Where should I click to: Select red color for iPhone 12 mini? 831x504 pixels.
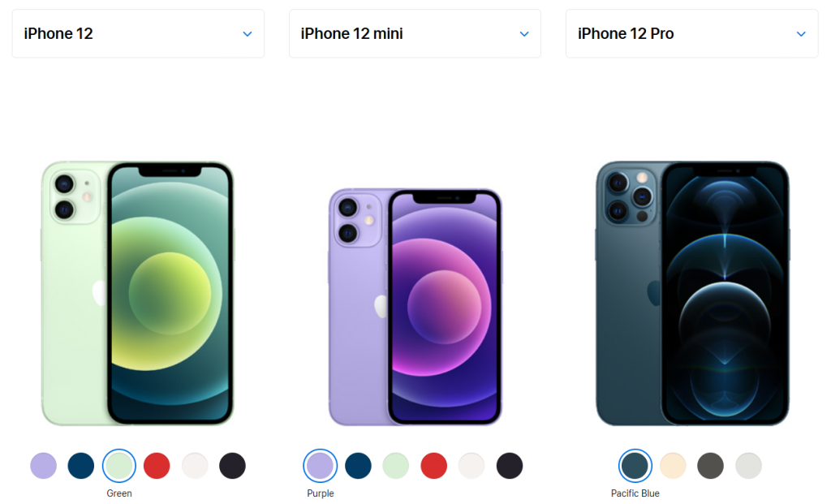pyautogui.click(x=434, y=466)
